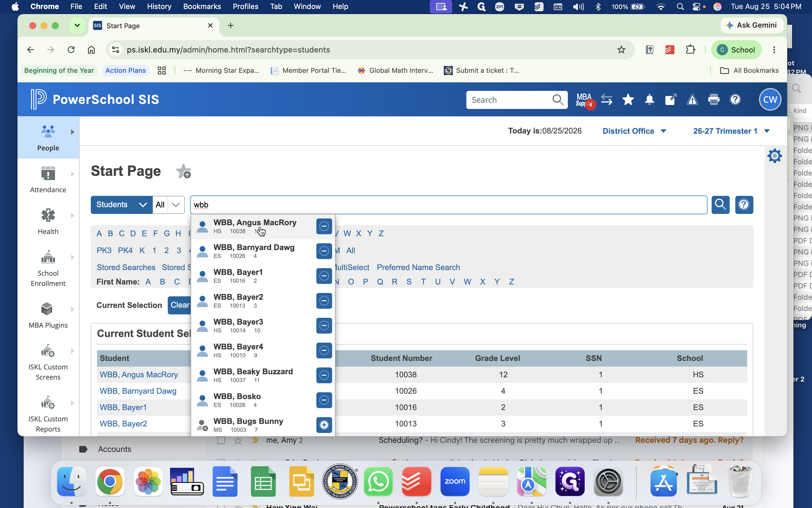Image resolution: width=812 pixels, height=508 pixels.
Task: Open School Enrollment in sidebar
Action: click(48, 268)
